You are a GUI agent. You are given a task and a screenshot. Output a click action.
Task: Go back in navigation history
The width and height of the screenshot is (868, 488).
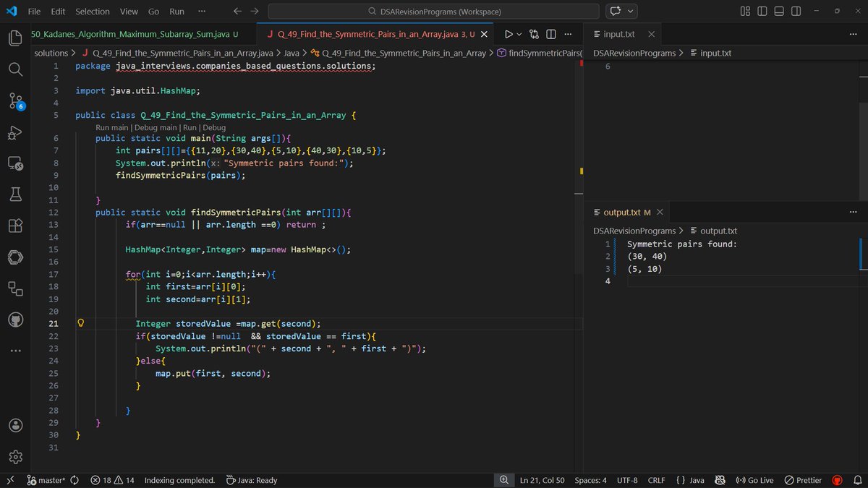(x=238, y=12)
